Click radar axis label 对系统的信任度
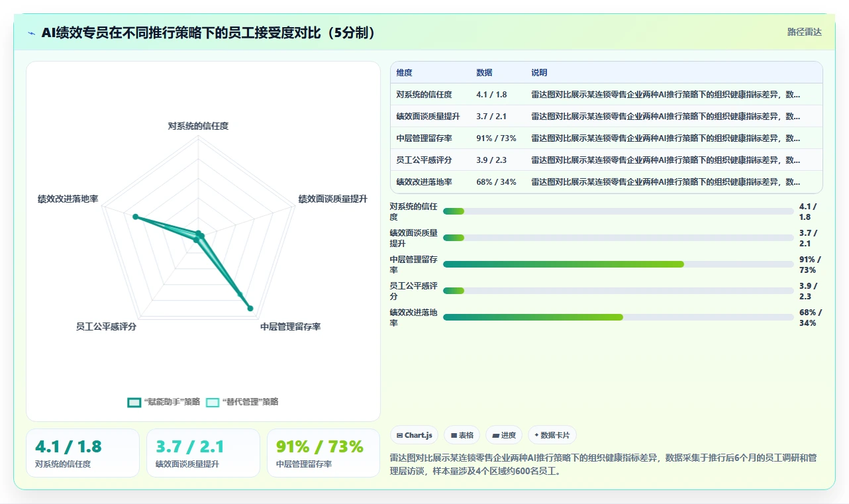 point(198,126)
